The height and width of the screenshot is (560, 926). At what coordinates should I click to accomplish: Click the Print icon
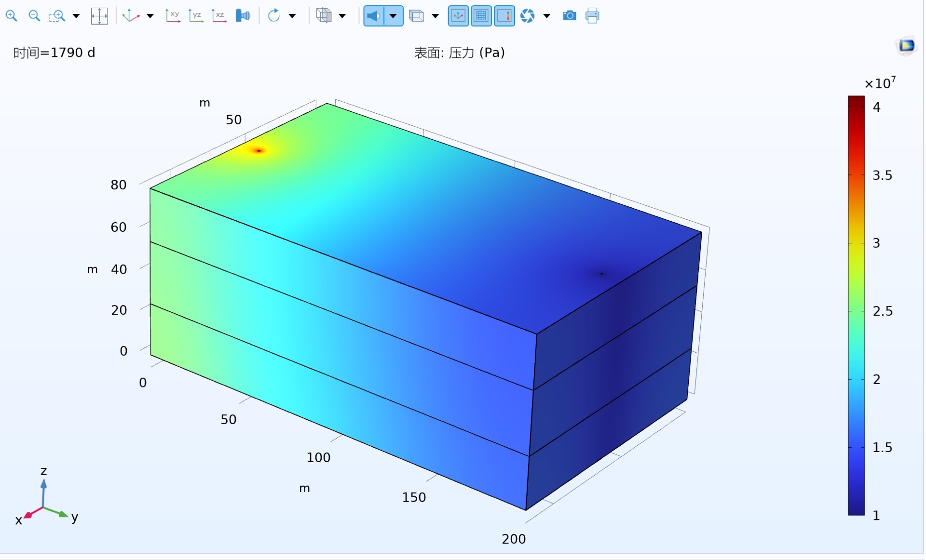coord(592,16)
